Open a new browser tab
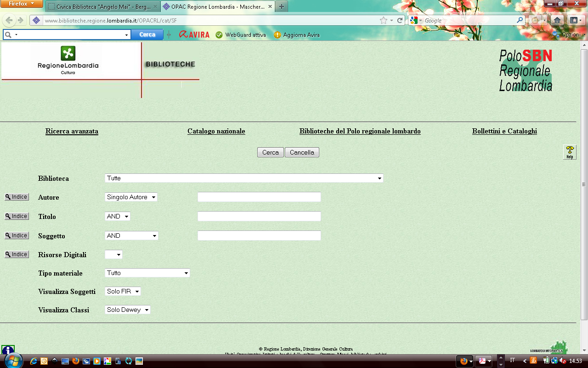 point(281,7)
